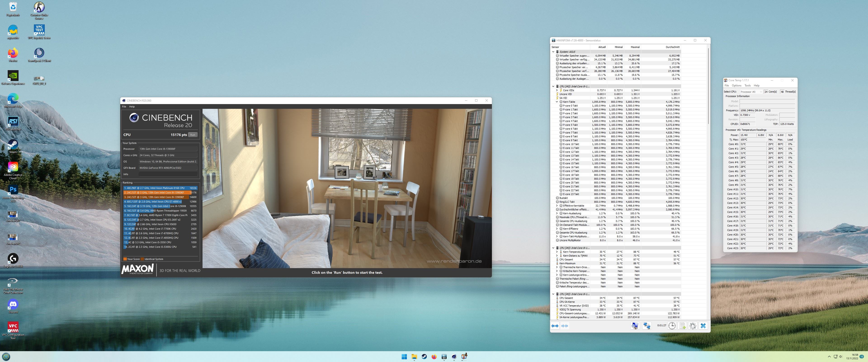Screen dimensions: 868x362
Task: Expand Kern-Auslastung row
Action: click(557, 214)
